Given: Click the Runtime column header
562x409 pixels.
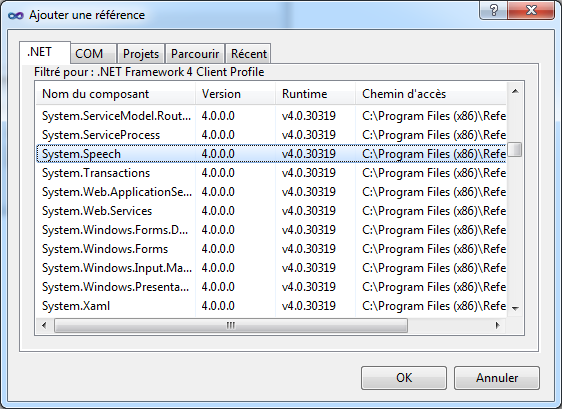Looking at the screenshot, I should (x=315, y=94).
